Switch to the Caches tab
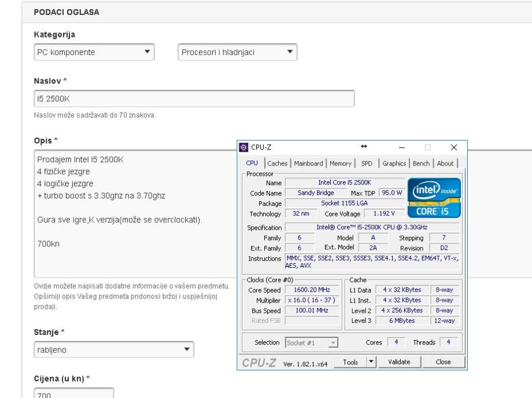 pos(278,163)
